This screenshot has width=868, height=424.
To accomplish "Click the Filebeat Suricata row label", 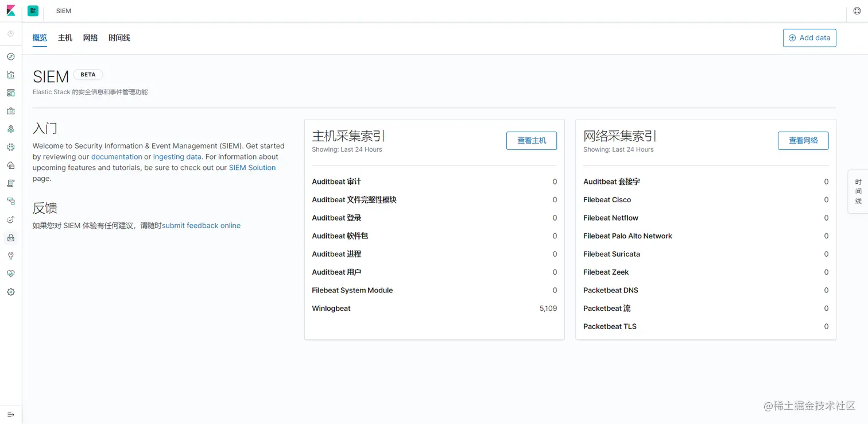I will (x=611, y=255).
